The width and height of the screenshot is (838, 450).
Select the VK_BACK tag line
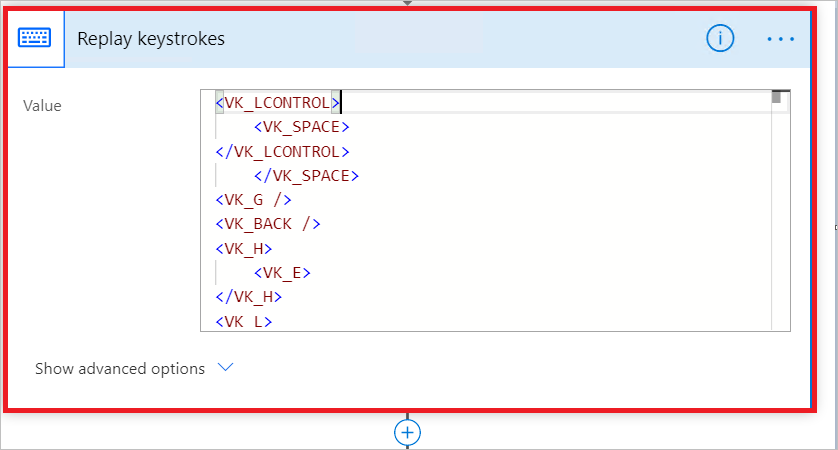pos(268,223)
